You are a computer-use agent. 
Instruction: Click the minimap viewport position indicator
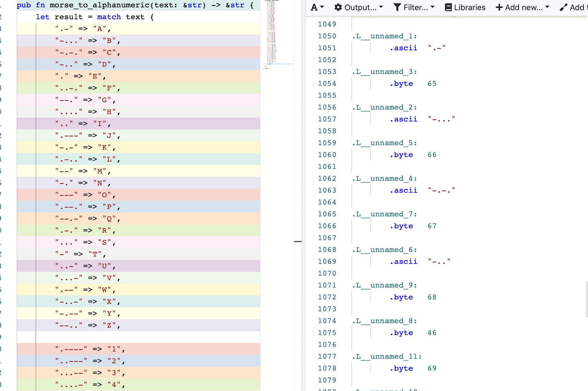[278, 64]
